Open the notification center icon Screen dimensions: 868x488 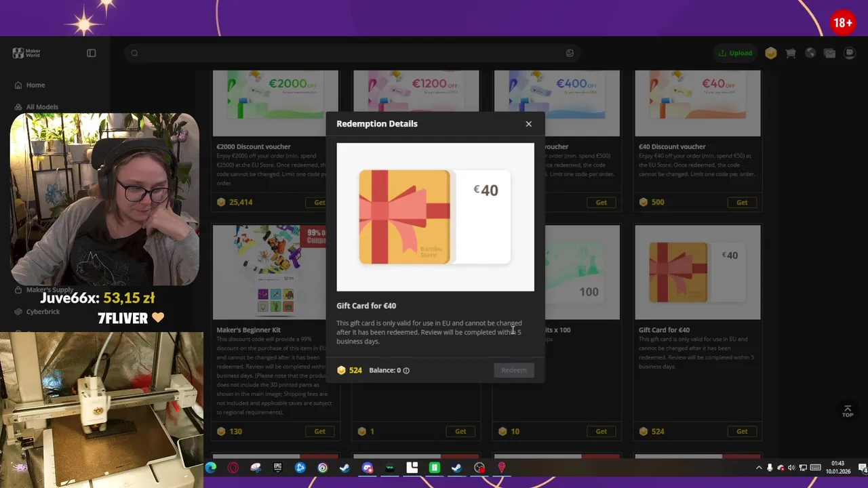[862, 468]
